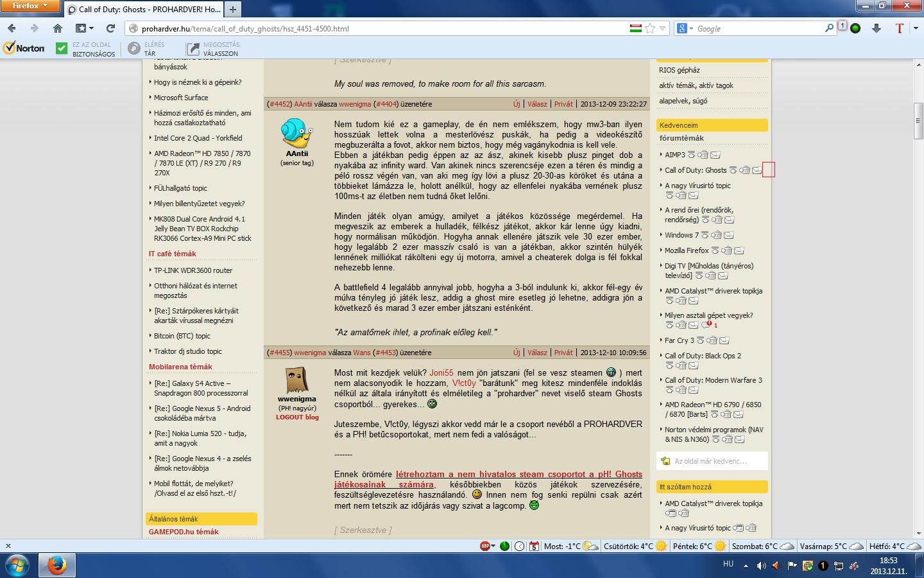This screenshot has height=578, width=924.
Task: Open the toolbar overflow dropdown arrow
Action: (916, 28)
